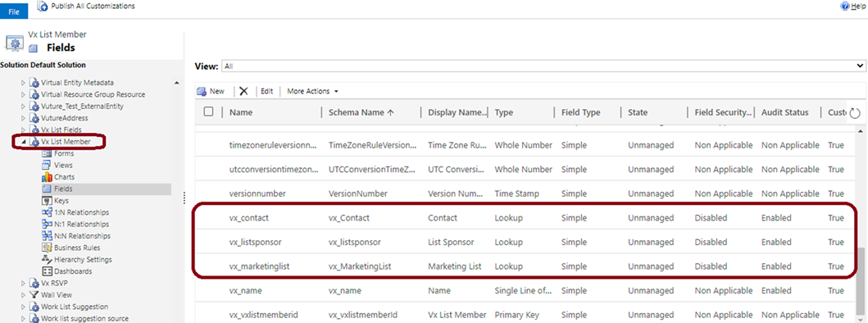Image resolution: width=868 pixels, height=323 pixels.
Task: Click the Vx List Member entity icon
Action: 35,142
